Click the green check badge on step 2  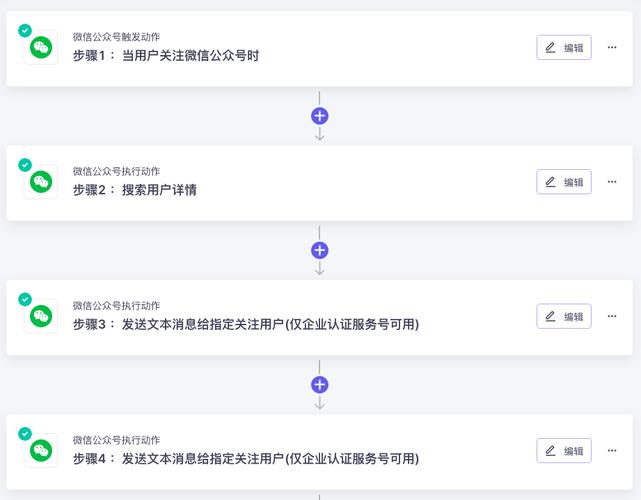tap(25, 165)
